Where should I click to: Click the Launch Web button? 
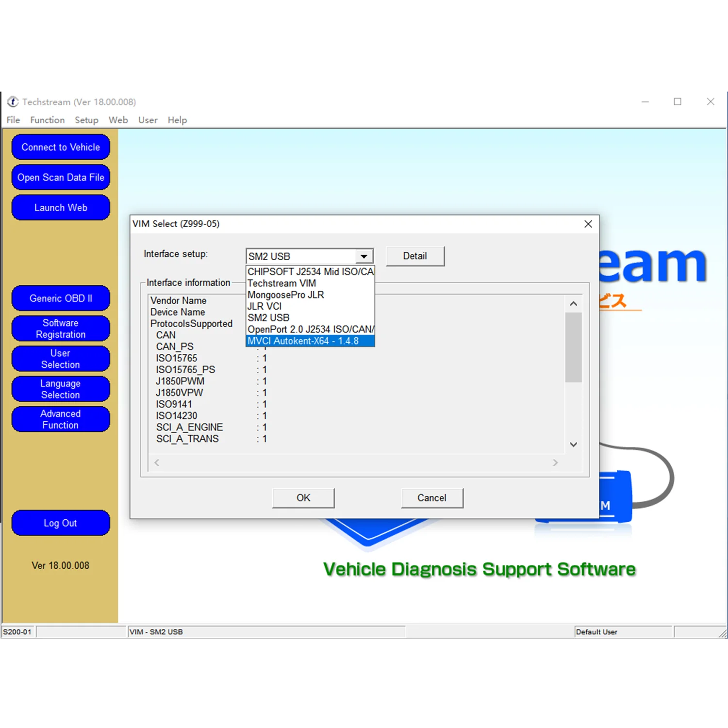pos(61,208)
